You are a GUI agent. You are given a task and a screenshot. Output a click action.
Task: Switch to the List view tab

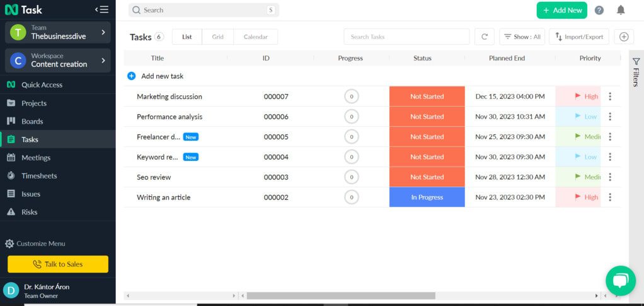[x=187, y=37]
